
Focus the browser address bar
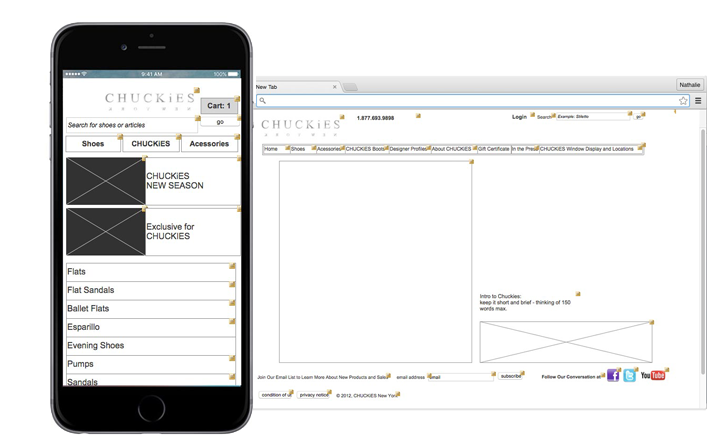[x=473, y=101]
